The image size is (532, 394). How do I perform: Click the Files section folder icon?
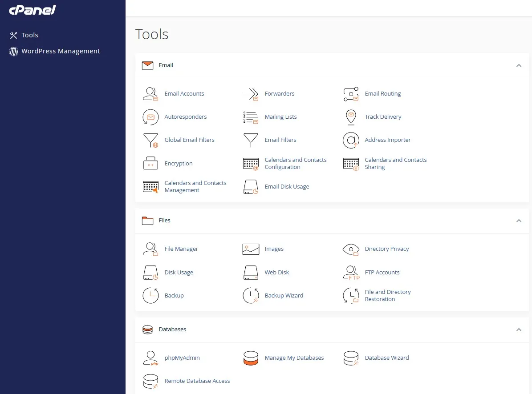click(x=148, y=221)
